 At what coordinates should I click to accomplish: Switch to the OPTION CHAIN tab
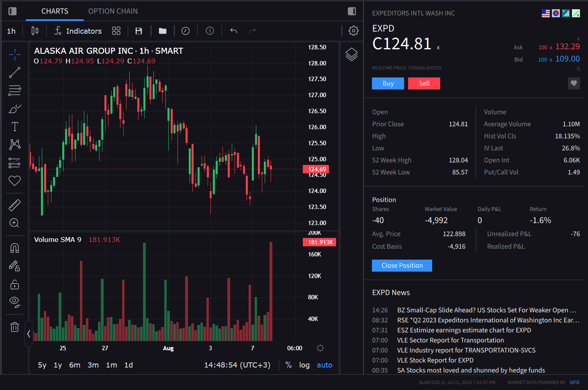pyautogui.click(x=113, y=11)
